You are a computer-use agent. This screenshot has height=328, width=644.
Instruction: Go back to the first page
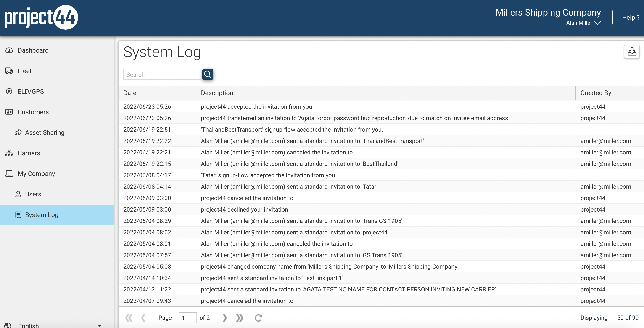pyautogui.click(x=129, y=317)
